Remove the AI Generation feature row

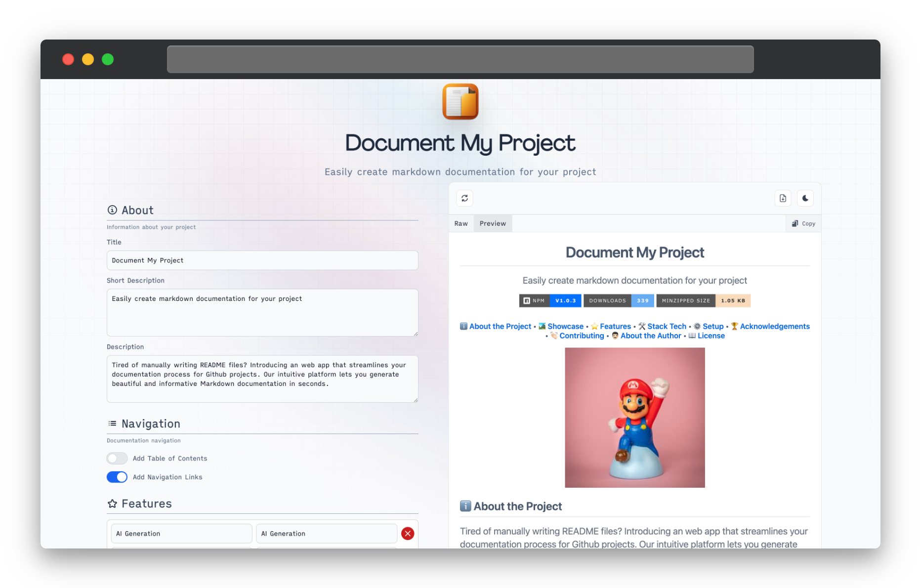tap(408, 534)
